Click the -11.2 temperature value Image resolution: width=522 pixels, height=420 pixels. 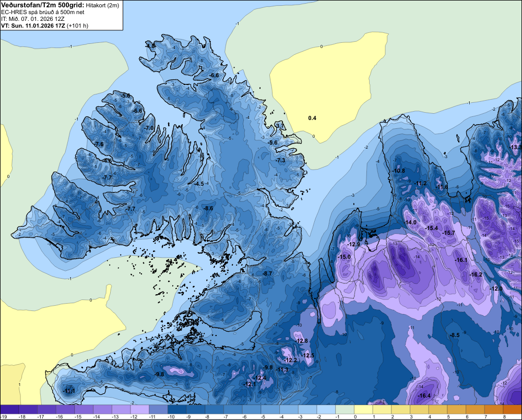pos(420,183)
